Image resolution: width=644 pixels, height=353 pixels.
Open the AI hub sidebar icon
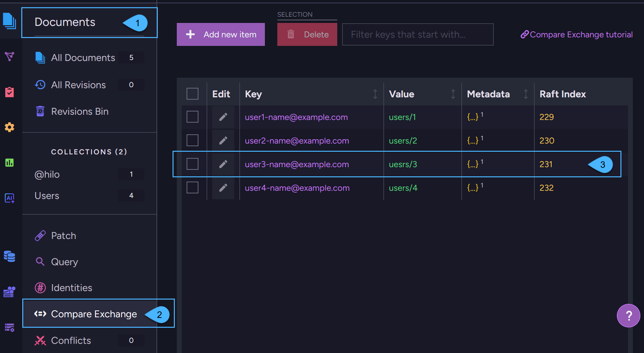click(x=9, y=198)
